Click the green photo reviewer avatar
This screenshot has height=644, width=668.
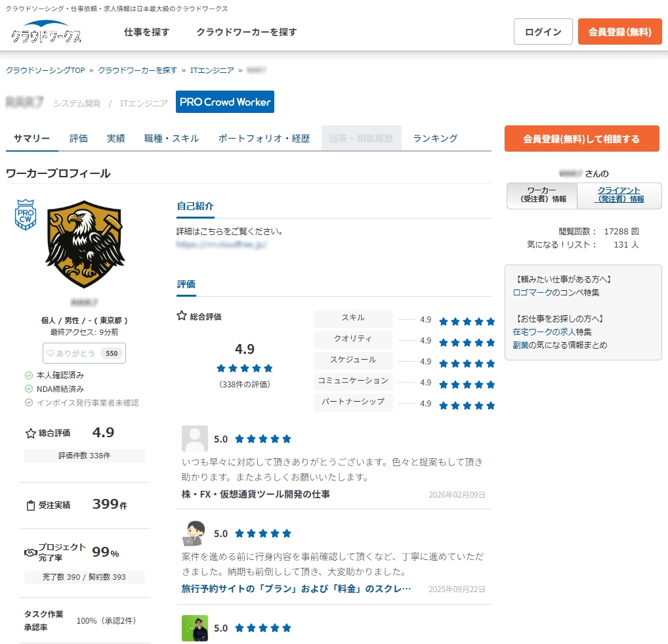click(x=195, y=628)
